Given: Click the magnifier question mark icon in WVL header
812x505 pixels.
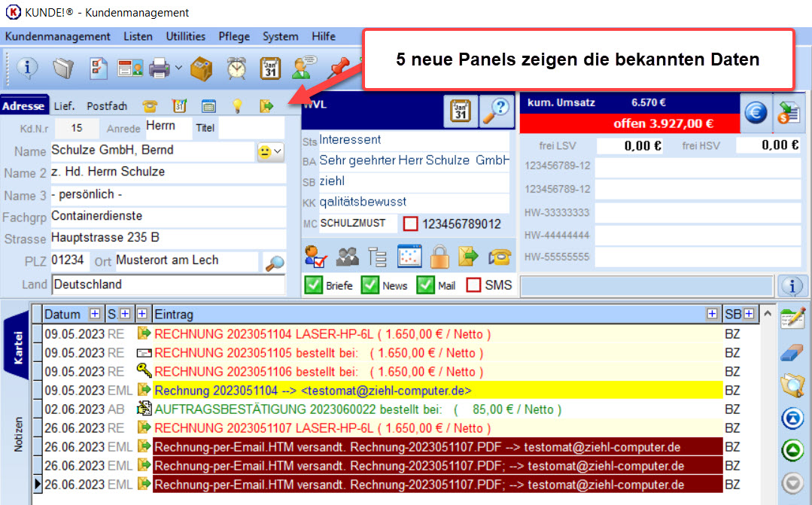Looking at the screenshot, I should (x=497, y=111).
